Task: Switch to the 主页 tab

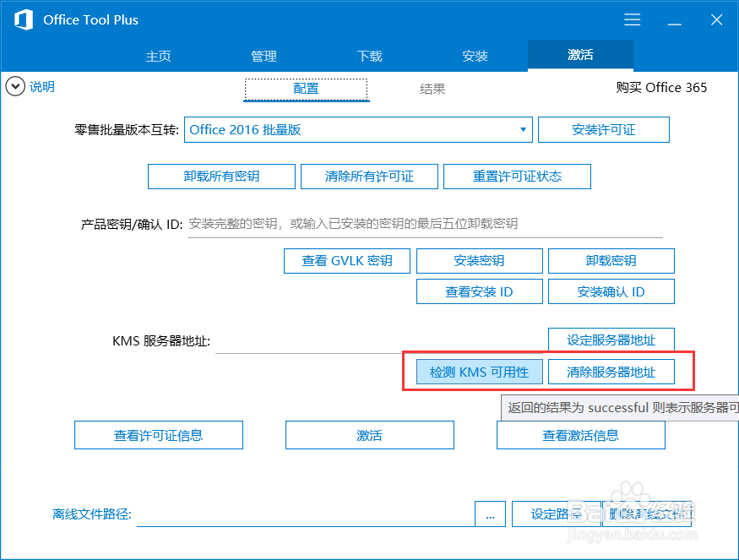Action: point(159,56)
